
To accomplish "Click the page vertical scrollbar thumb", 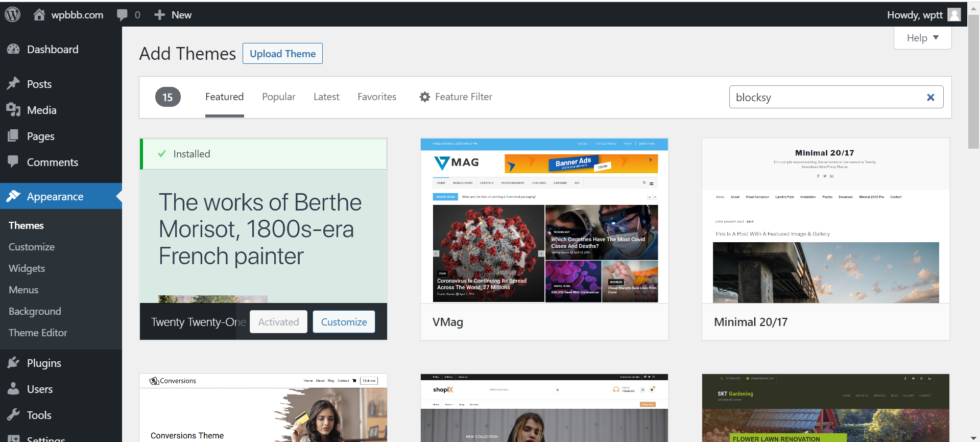I will (x=973, y=82).
